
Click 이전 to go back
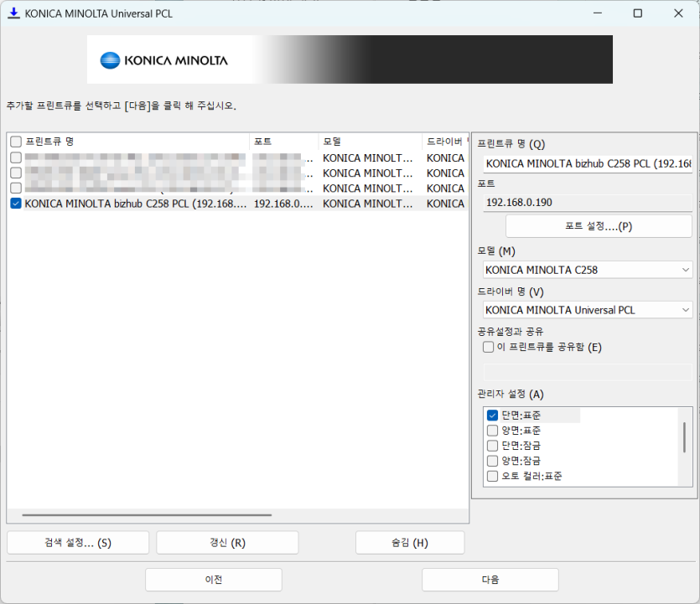click(x=213, y=579)
